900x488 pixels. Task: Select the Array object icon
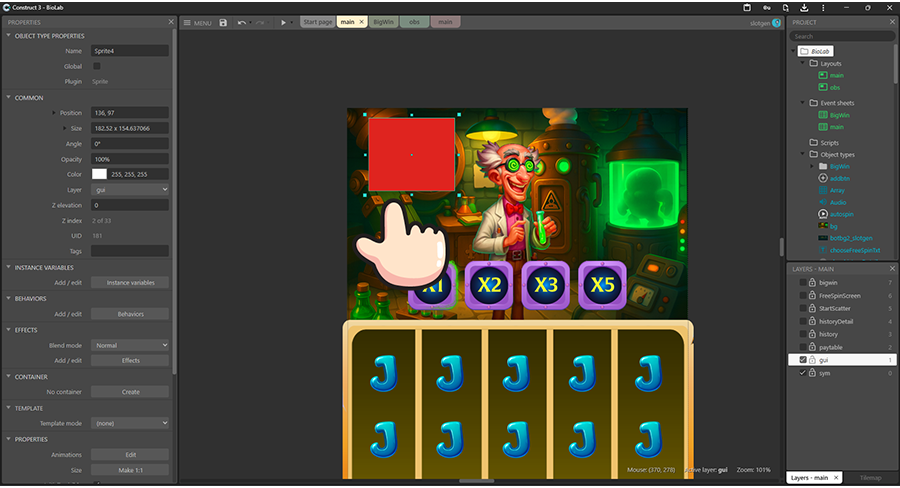(823, 189)
